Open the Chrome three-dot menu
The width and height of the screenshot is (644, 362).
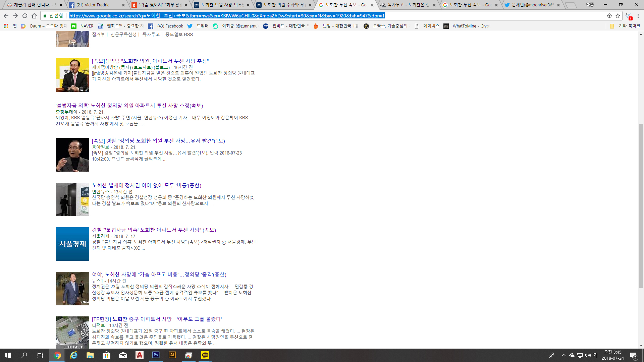tap(638, 16)
